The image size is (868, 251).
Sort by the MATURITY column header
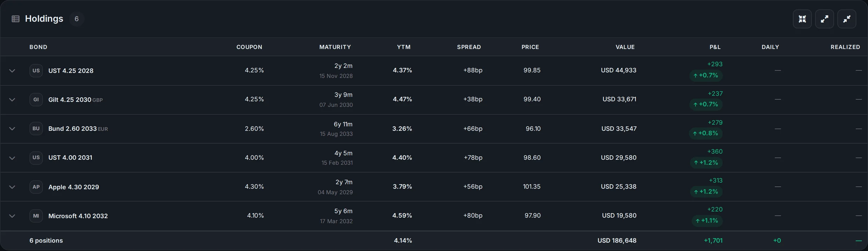coord(335,47)
